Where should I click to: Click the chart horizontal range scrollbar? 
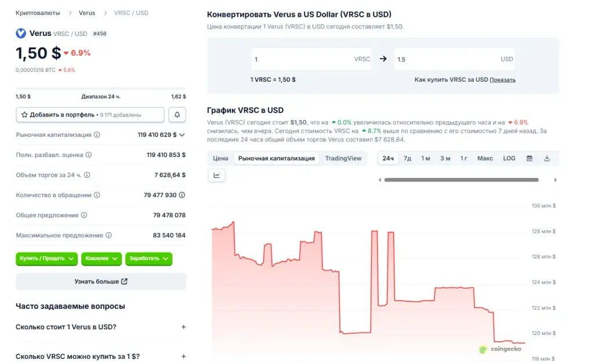(461, 180)
